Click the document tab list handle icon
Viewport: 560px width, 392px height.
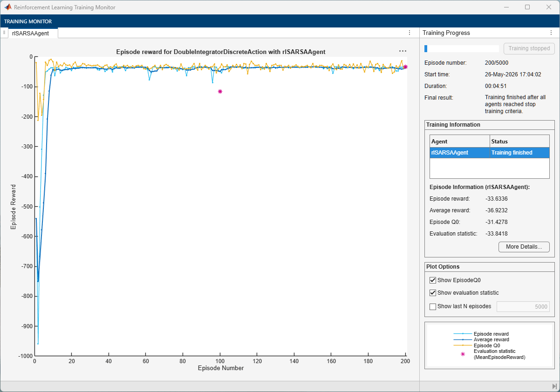(4, 33)
